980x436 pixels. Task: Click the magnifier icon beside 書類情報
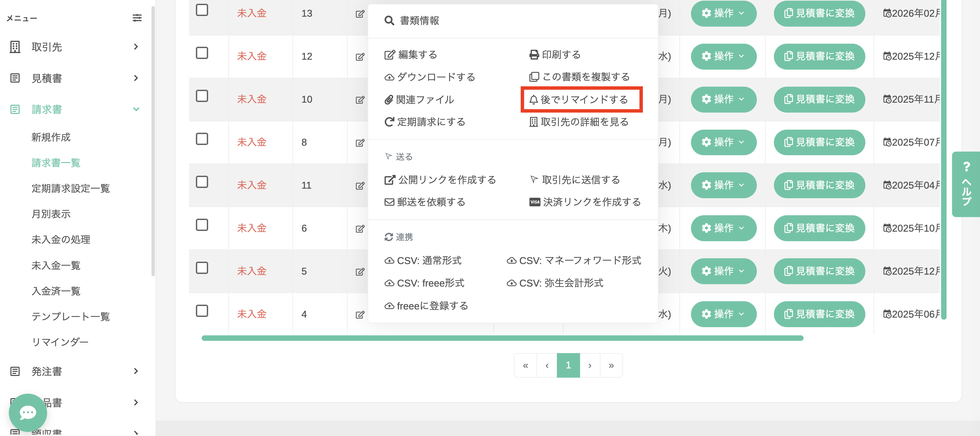[x=389, y=20]
